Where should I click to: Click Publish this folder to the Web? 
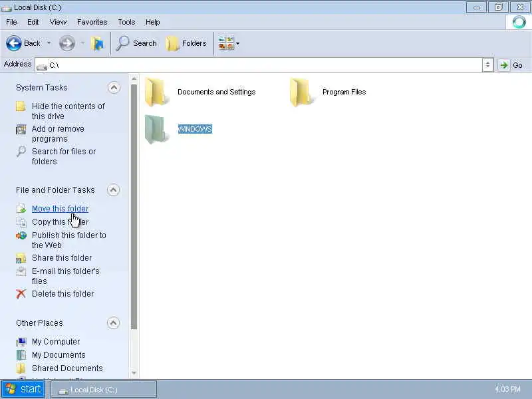pyautogui.click(x=69, y=240)
